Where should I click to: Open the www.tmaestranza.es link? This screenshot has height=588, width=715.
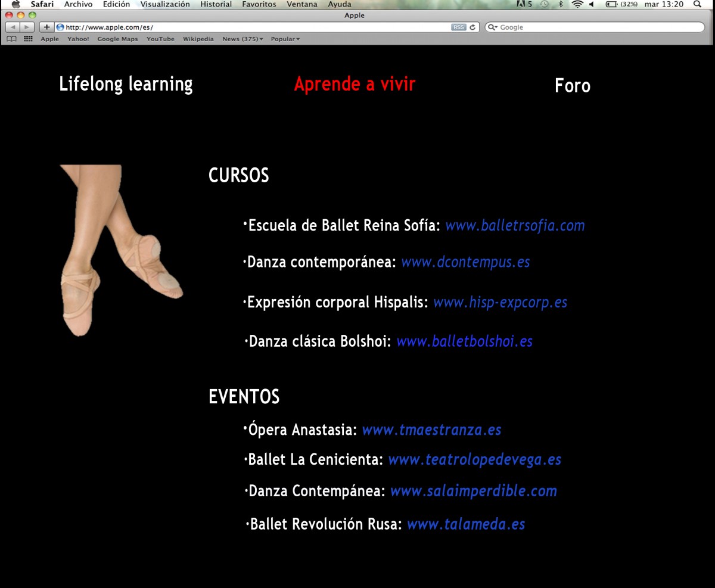(431, 430)
